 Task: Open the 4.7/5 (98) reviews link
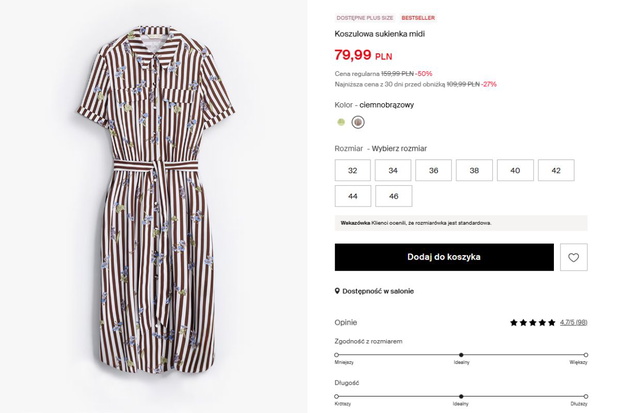coord(573,322)
